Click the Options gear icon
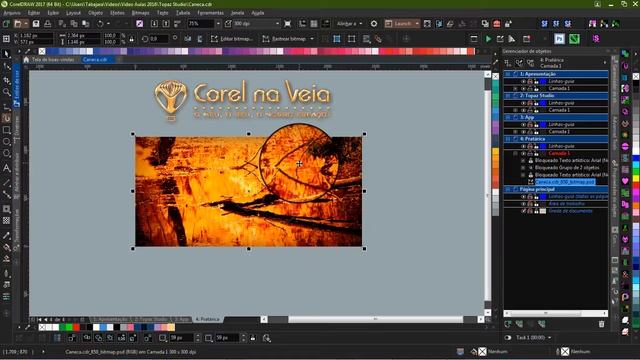 (374, 24)
